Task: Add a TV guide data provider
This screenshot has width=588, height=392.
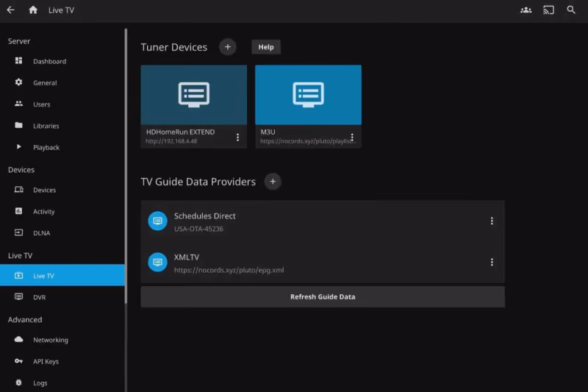Action: point(273,182)
